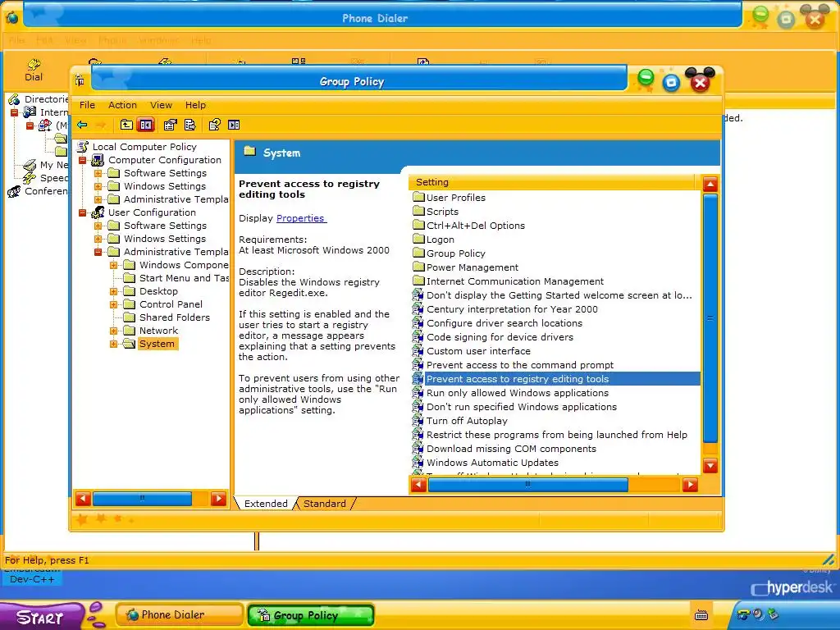
Task: Select Configure driver search locations setting
Action: click(x=504, y=323)
